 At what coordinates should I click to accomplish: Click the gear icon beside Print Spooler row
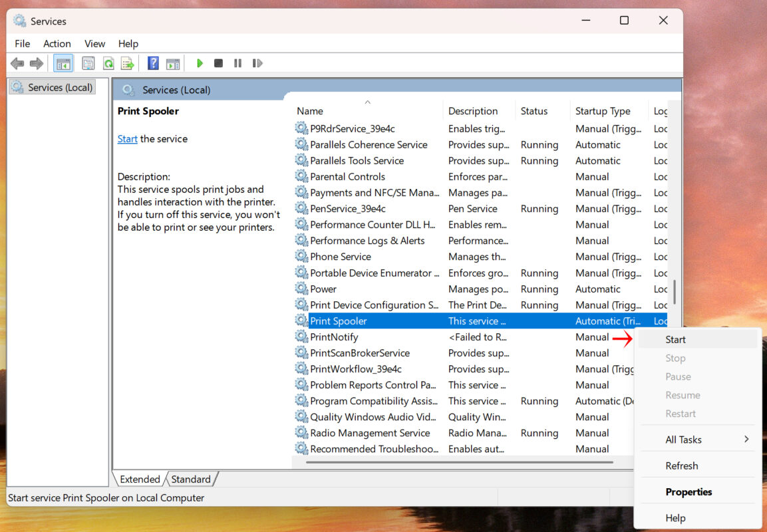coord(301,321)
